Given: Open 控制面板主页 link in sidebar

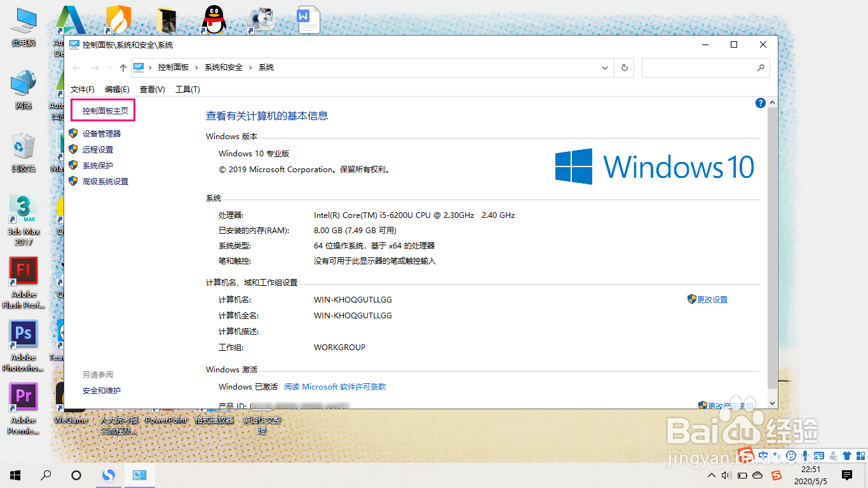Looking at the screenshot, I should [105, 111].
